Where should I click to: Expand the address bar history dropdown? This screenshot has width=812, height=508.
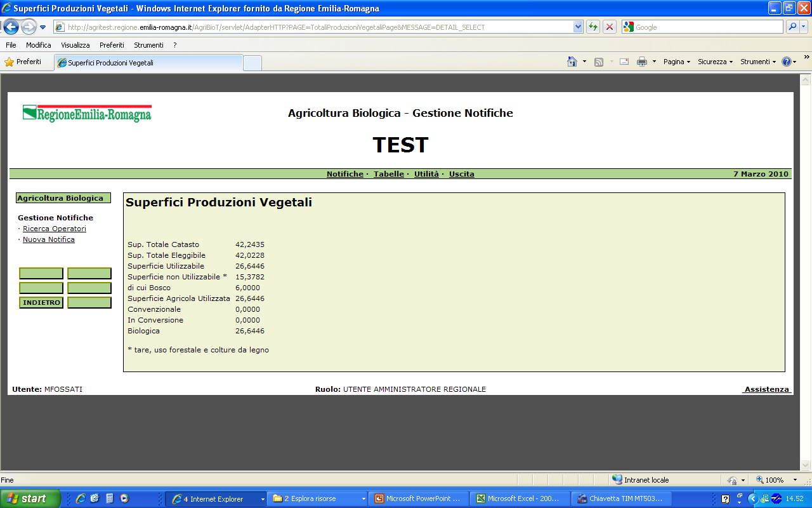tap(578, 27)
